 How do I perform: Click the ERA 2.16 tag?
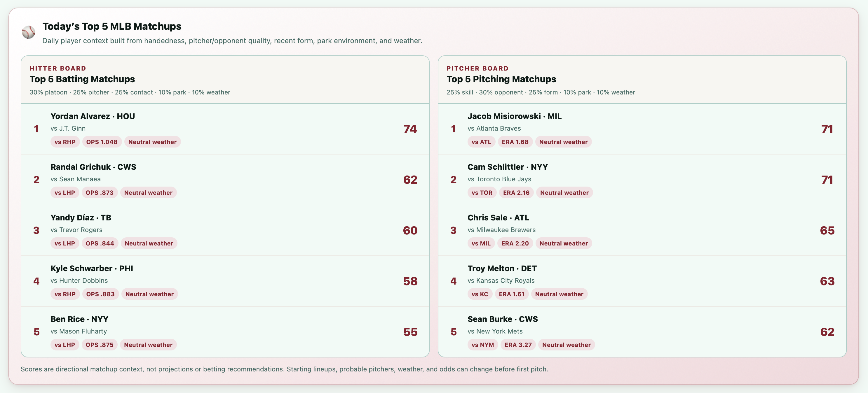pyautogui.click(x=516, y=193)
